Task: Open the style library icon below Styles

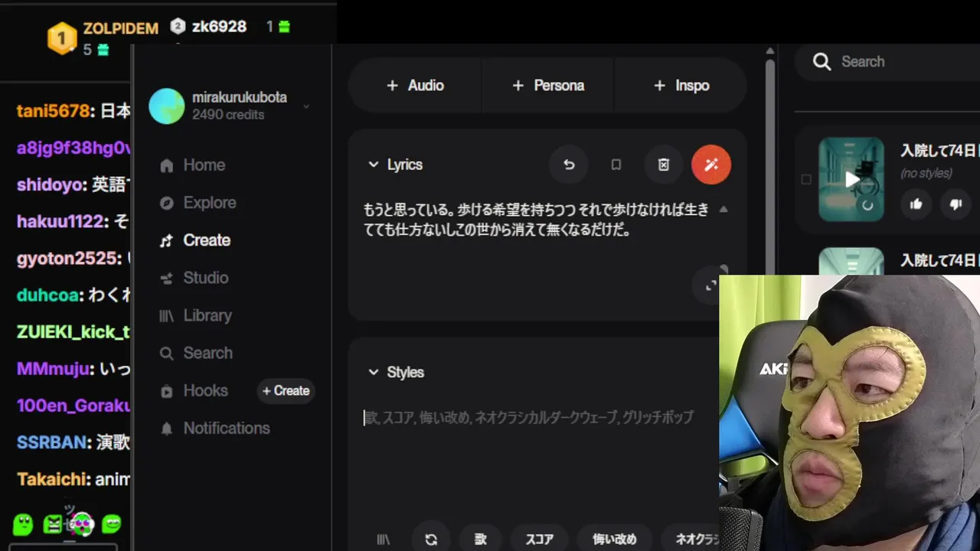Action: [384, 539]
